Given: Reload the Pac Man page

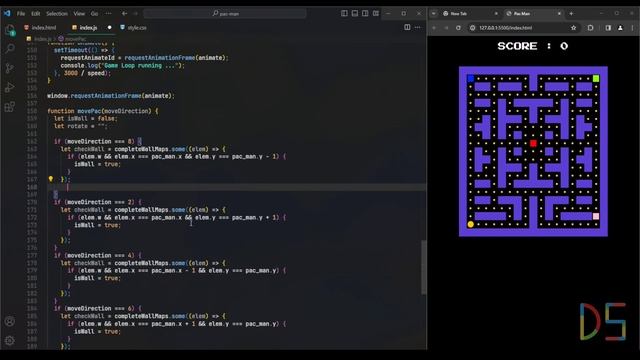Looking at the screenshot, I should (458, 28).
